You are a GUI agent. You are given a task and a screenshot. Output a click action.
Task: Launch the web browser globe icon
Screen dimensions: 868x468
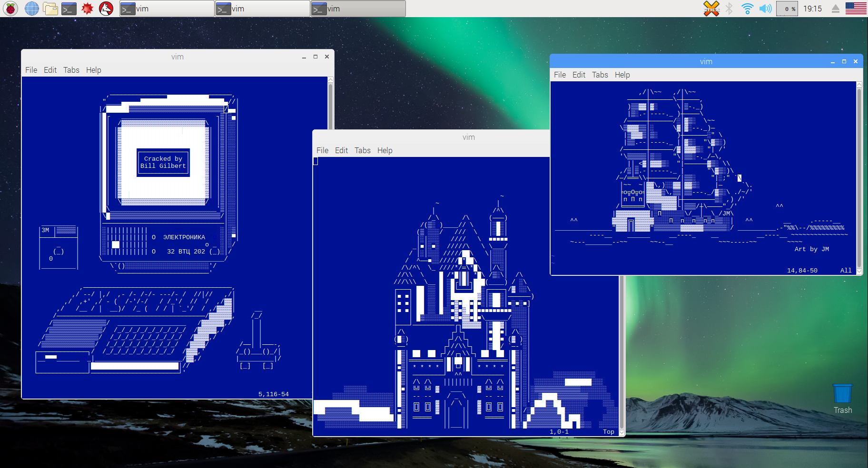[x=31, y=9]
